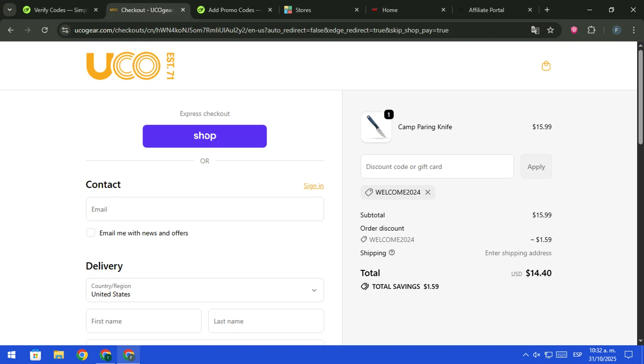Image resolution: width=644 pixels, height=364 pixels.
Task: Check Email me with news and offers
Action: point(91,232)
